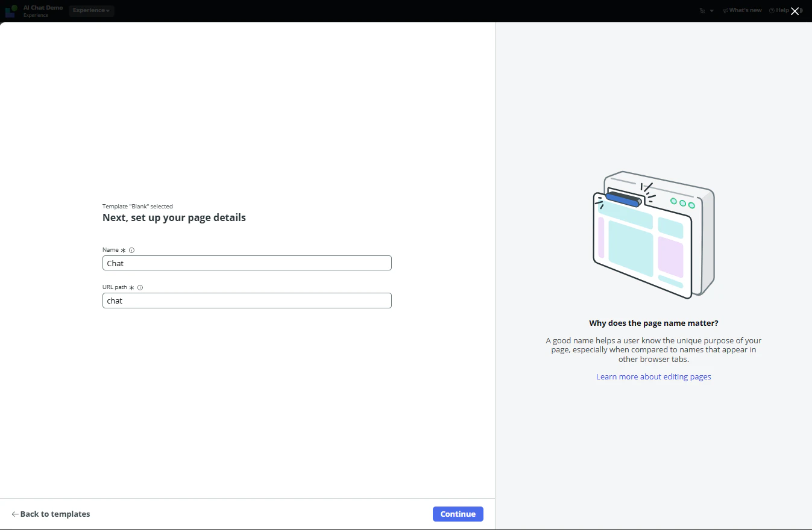Click the AI Chat Demo title text
The image size is (812, 530).
point(43,8)
